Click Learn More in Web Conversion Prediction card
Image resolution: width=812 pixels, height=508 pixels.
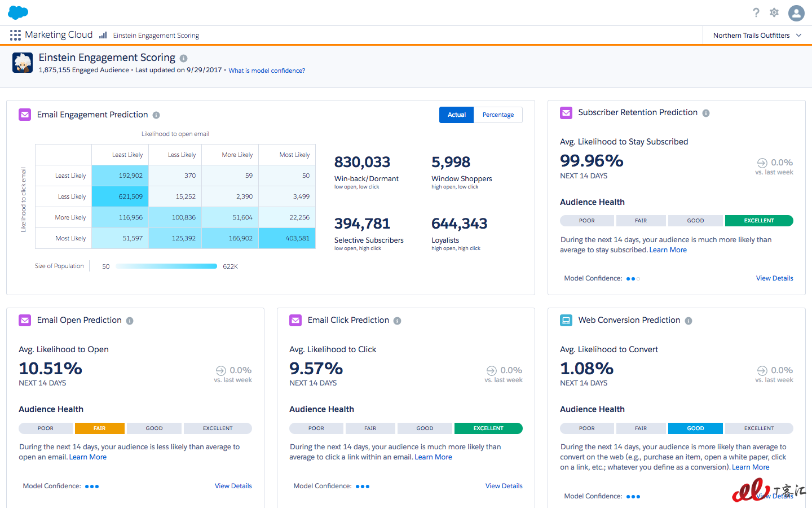point(751,467)
